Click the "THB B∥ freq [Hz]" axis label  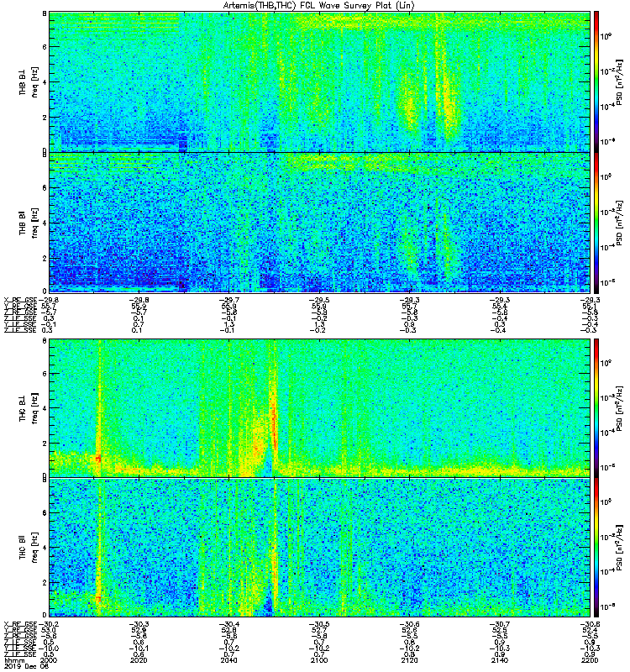29,223
